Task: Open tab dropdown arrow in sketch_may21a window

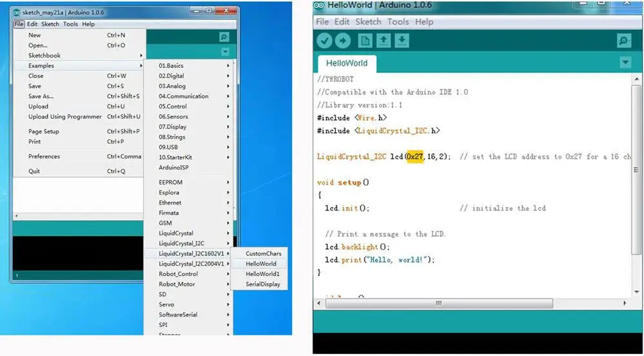Action: [225, 52]
